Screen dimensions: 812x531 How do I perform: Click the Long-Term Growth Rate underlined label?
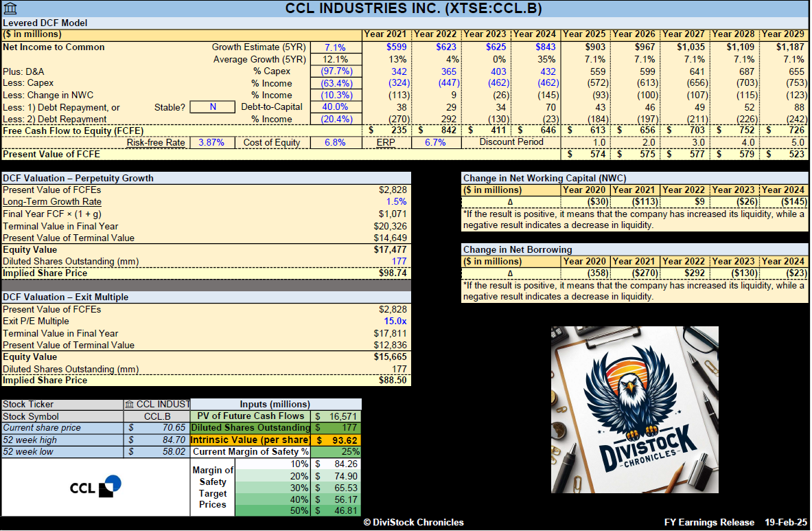click(52, 201)
